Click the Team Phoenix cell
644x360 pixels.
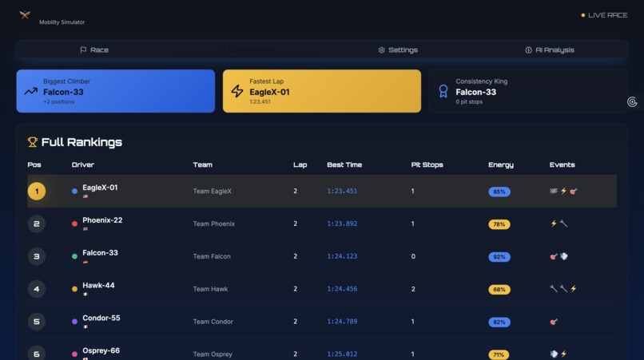214,224
